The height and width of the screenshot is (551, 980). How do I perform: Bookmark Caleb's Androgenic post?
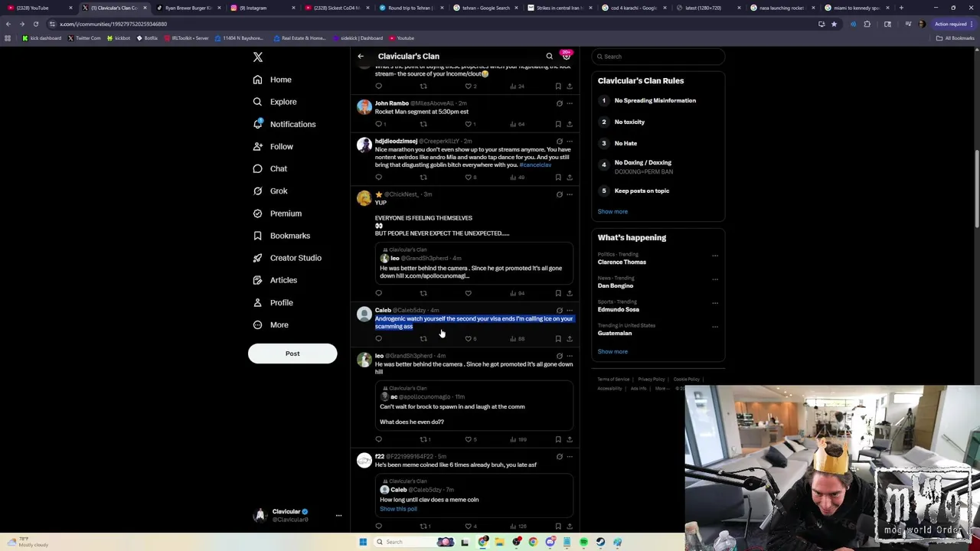click(x=558, y=339)
